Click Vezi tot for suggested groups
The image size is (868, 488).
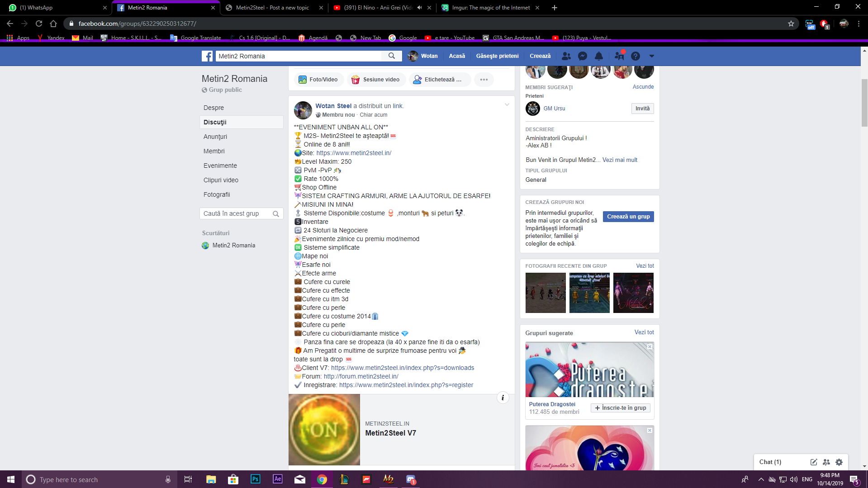click(644, 332)
